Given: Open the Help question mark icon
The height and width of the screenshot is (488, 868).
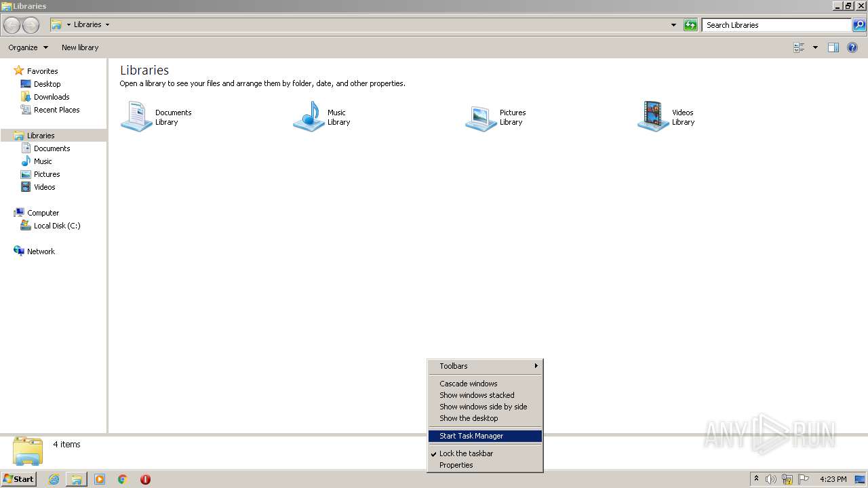Looking at the screenshot, I should coord(852,47).
